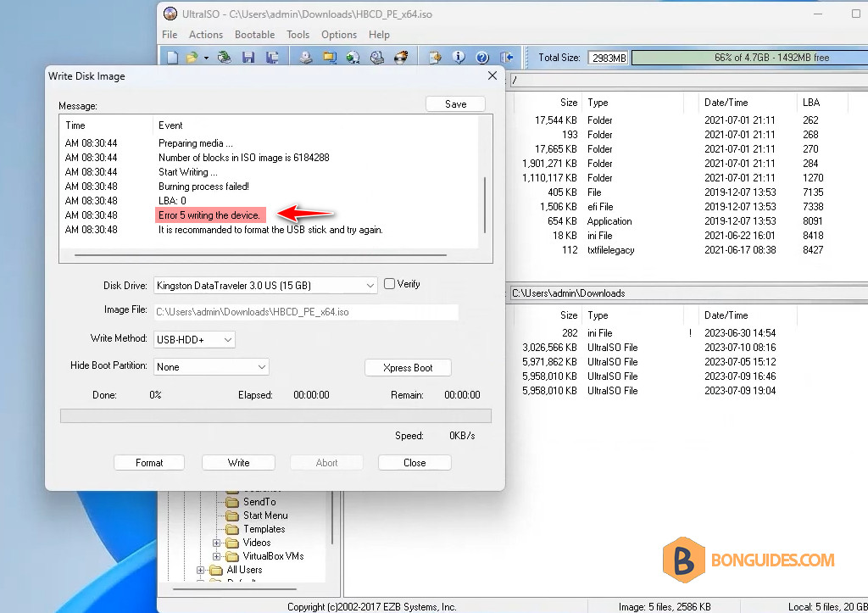Click the 'Preparing media ...' log entry

pos(196,143)
